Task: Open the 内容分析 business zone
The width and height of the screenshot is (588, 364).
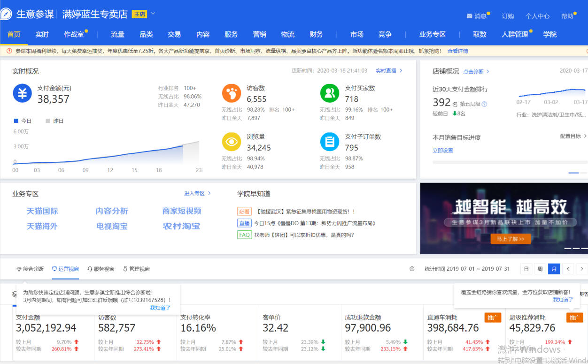Action: coord(112,211)
